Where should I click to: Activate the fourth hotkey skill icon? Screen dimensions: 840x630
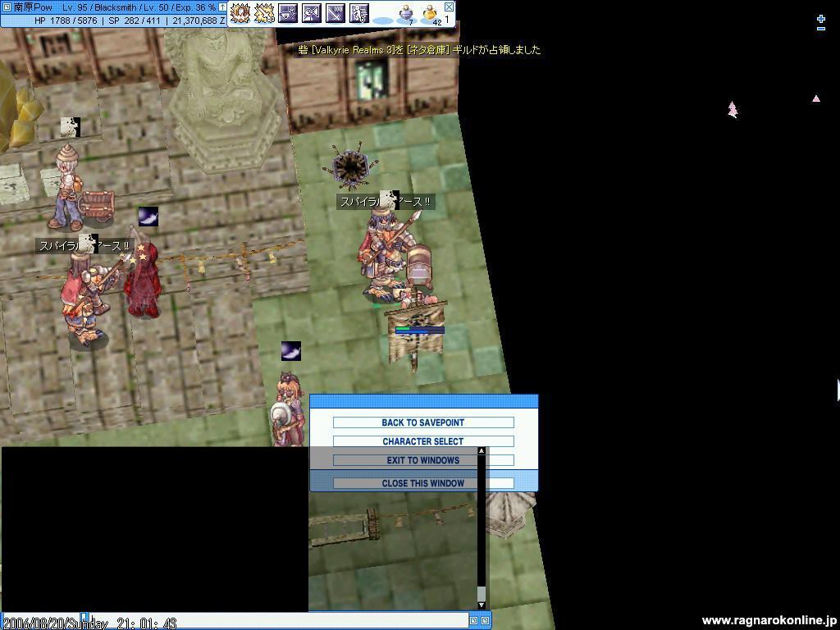[x=311, y=13]
